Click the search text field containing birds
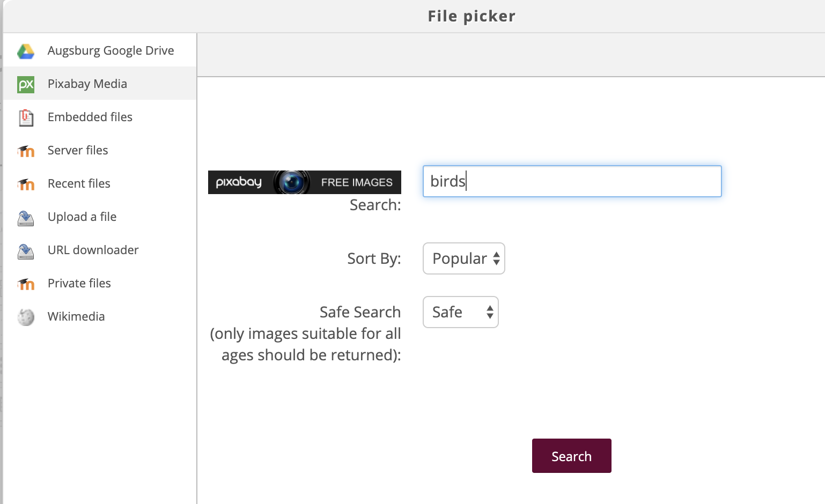825x504 pixels. 572,181
